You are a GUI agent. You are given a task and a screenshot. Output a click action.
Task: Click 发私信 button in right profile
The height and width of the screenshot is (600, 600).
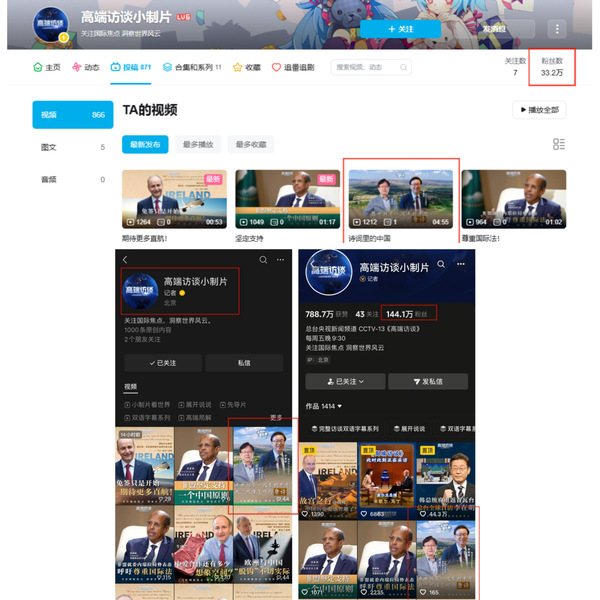point(427,381)
